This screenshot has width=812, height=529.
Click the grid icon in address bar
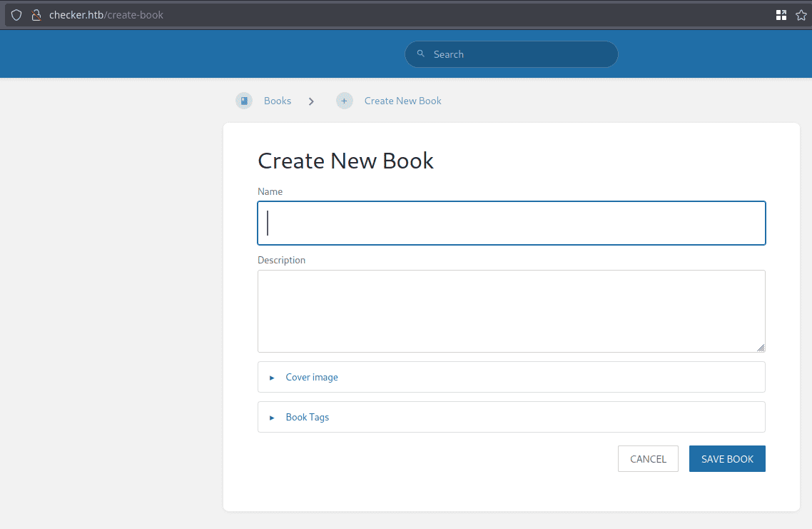point(781,15)
